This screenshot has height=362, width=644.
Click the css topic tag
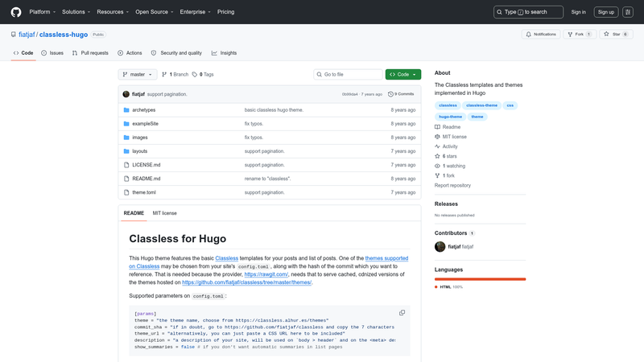click(x=510, y=105)
